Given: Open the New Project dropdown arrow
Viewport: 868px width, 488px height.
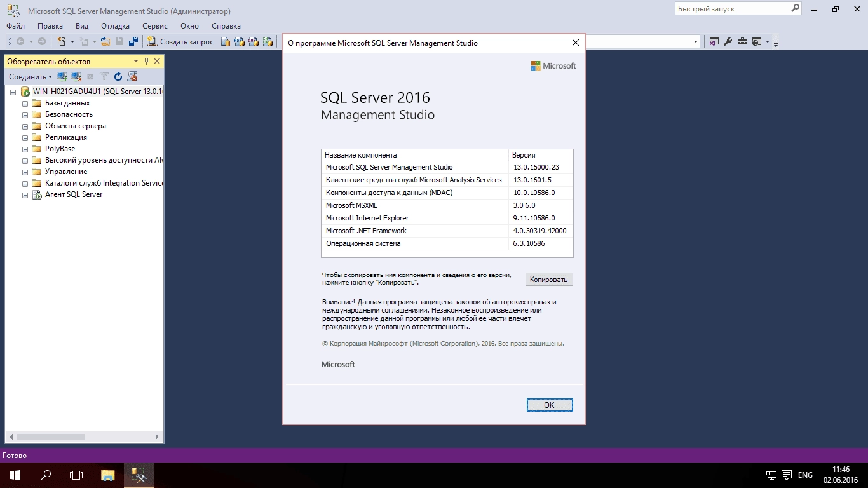Looking at the screenshot, I should coord(72,41).
